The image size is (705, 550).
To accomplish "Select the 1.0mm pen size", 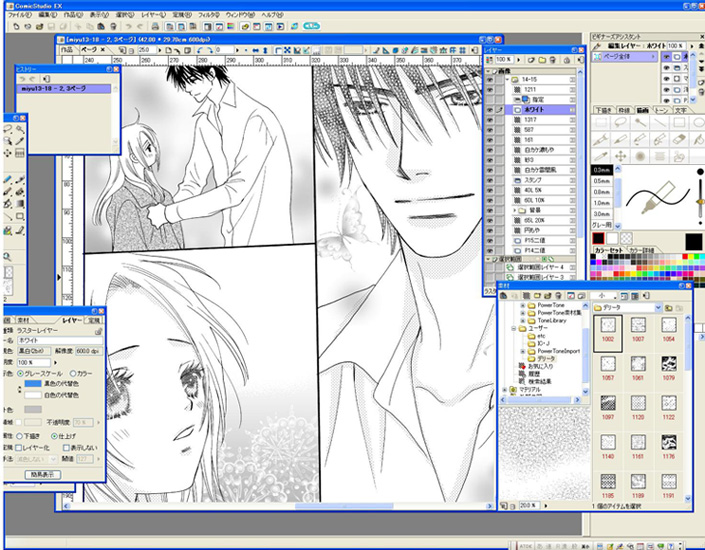I will point(602,203).
